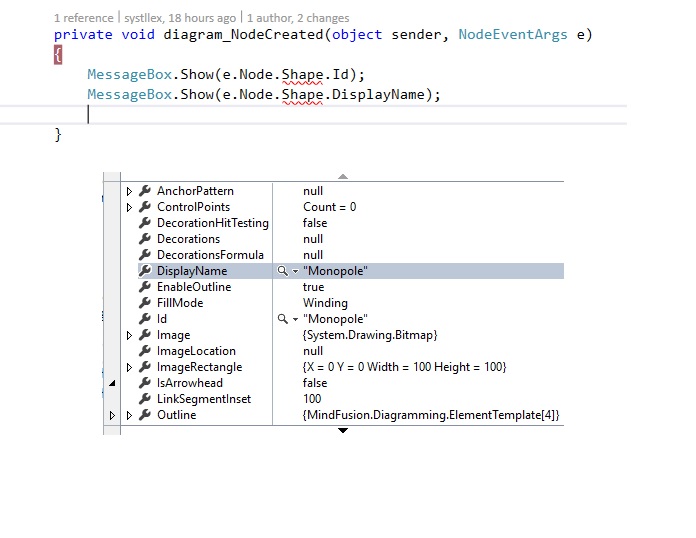
Task: Expand the ImageRectangle property
Action: (x=129, y=367)
